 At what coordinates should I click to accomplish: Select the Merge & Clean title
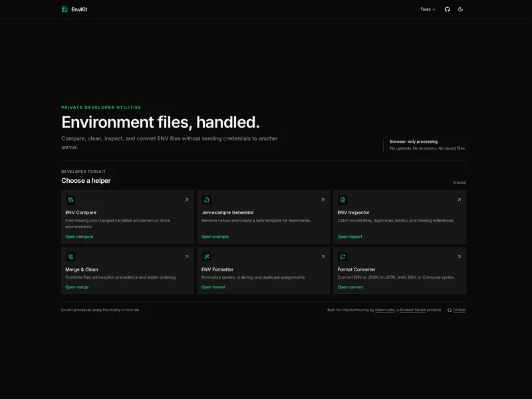81,269
